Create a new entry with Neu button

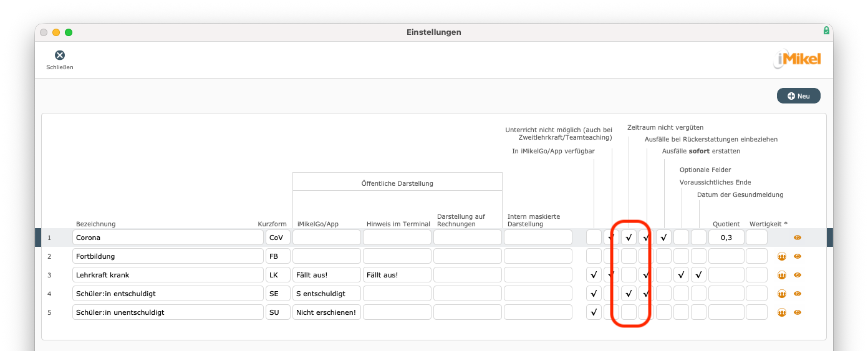[x=798, y=96]
